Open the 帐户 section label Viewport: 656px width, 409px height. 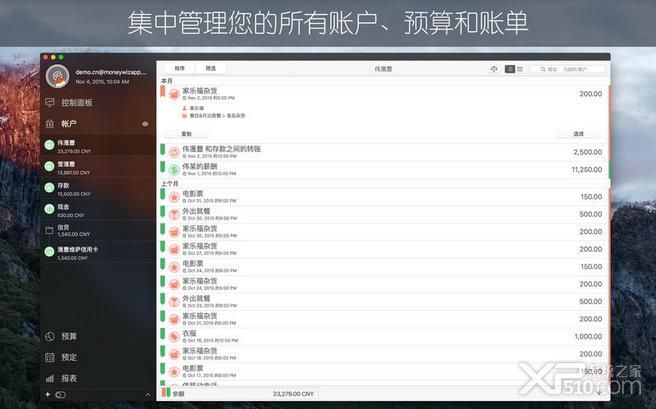pos(69,123)
